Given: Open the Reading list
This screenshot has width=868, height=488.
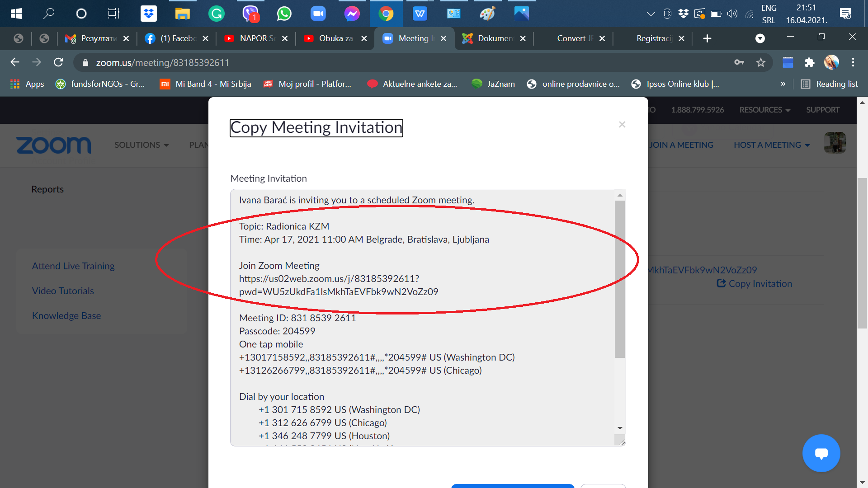Looking at the screenshot, I should 829,84.
